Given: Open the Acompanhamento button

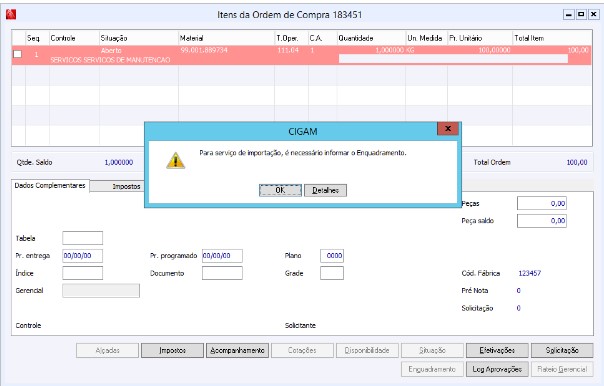Looking at the screenshot, I should pyautogui.click(x=237, y=351).
